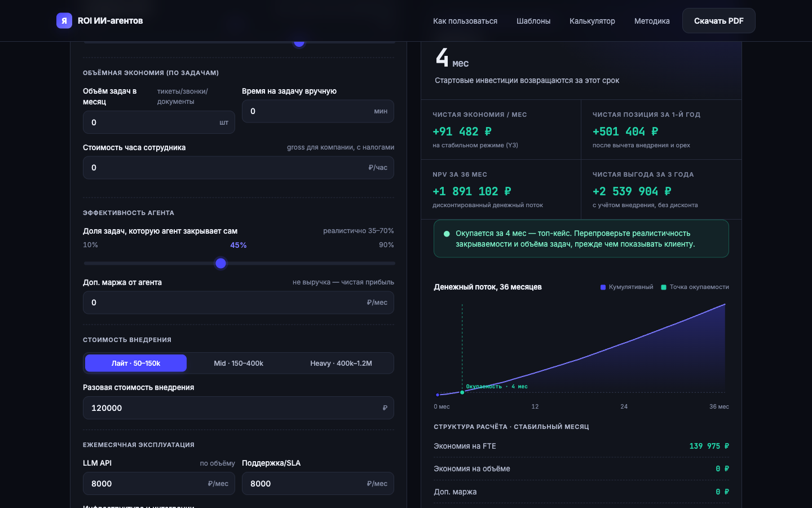Click the Доп. маржа от агента input
Screen dimensions: 812x508
(x=239, y=303)
